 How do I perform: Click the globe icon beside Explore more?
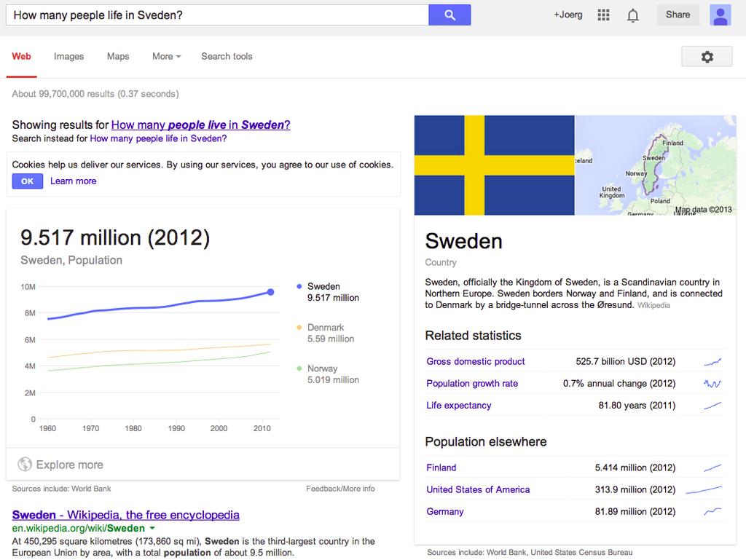pyautogui.click(x=25, y=464)
